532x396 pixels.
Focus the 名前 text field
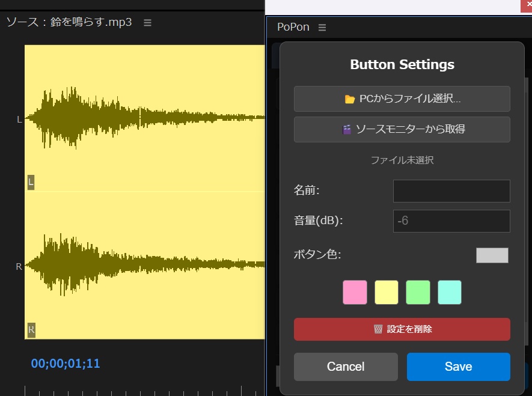pos(451,191)
